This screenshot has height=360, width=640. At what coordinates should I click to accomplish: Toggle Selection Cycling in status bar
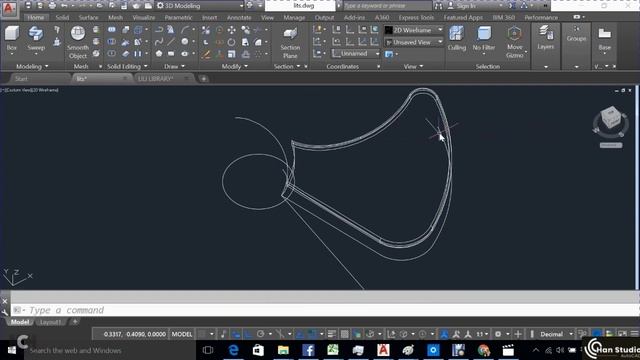(357, 334)
